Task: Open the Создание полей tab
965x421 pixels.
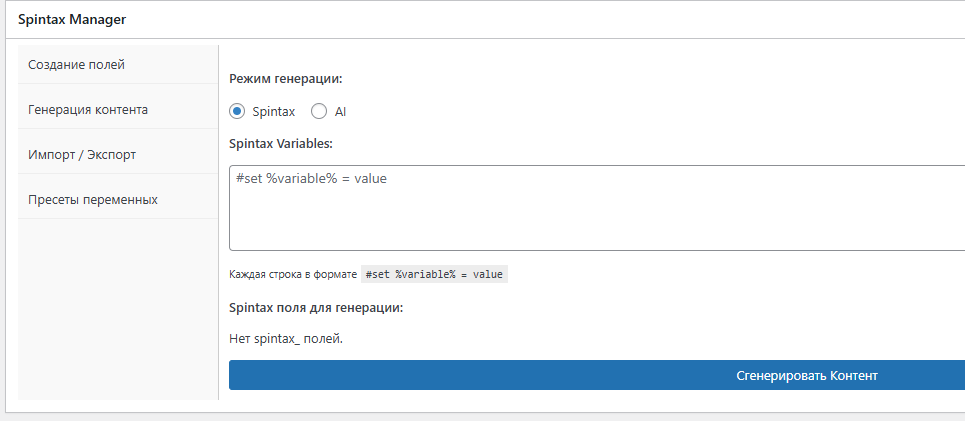Action: [77, 65]
